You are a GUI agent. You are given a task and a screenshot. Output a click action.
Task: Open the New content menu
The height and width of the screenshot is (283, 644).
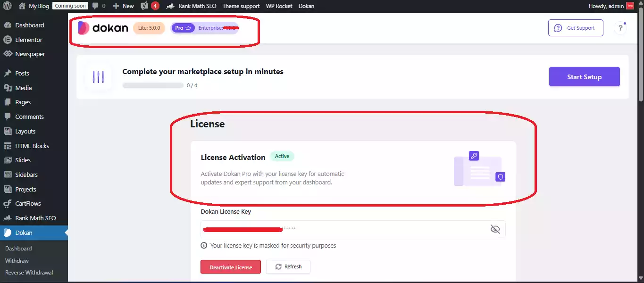click(x=123, y=6)
